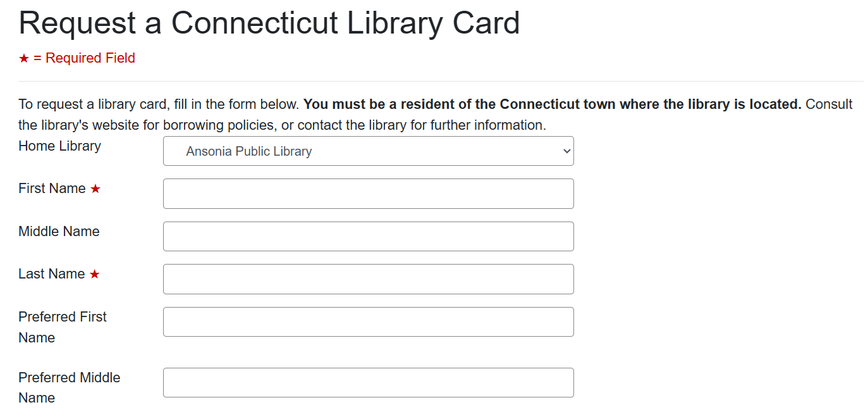Select the Last Name input field
Viewport: 868px width, 419px height.
[x=368, y=279]
